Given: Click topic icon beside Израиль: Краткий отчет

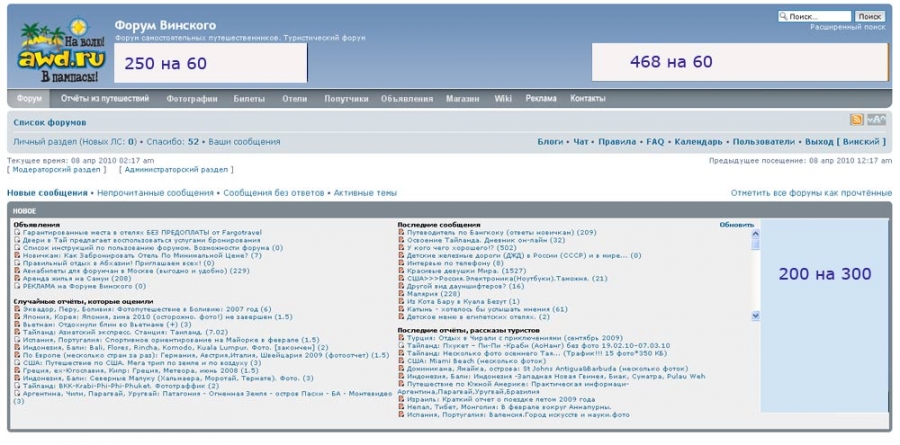Looking at the screenshot, I should pyautogui.click(x=401, y=399).
